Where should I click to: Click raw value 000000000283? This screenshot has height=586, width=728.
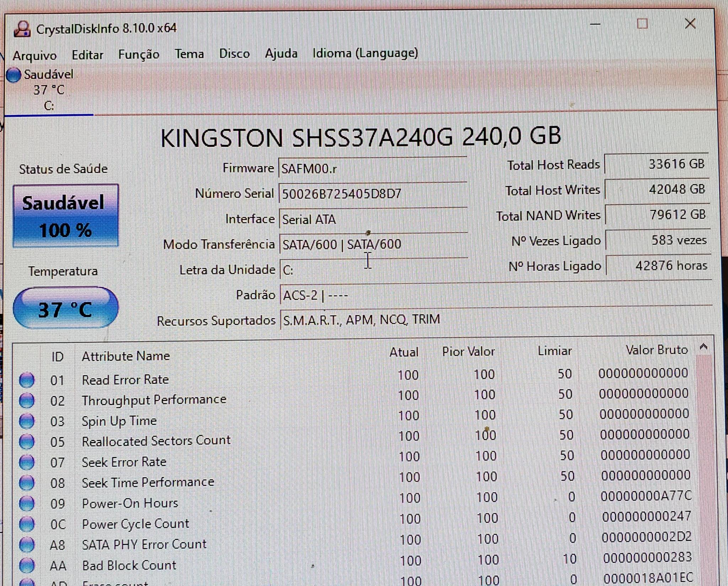click(647, 558)
